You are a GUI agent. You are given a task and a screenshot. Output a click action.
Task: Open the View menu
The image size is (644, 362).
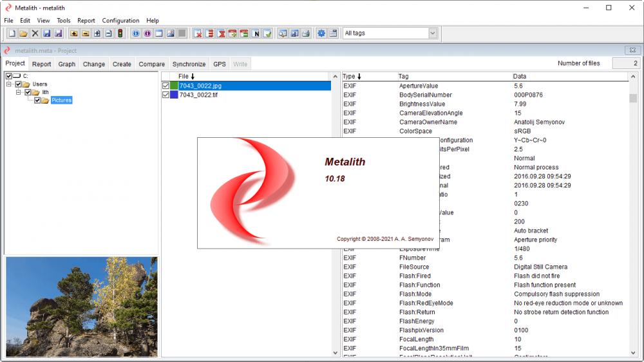[x=43, y=21]
